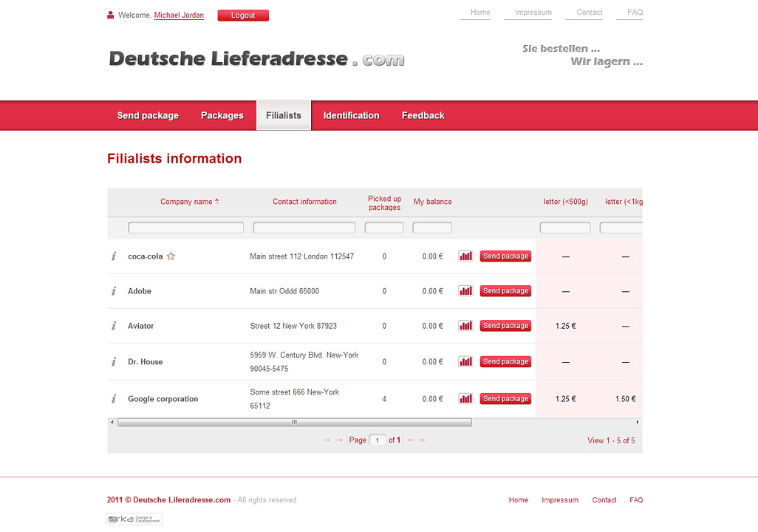This screenshot has height=532, width=758.
Task: Go to the Filialists tab
Action: pos(284,115)
